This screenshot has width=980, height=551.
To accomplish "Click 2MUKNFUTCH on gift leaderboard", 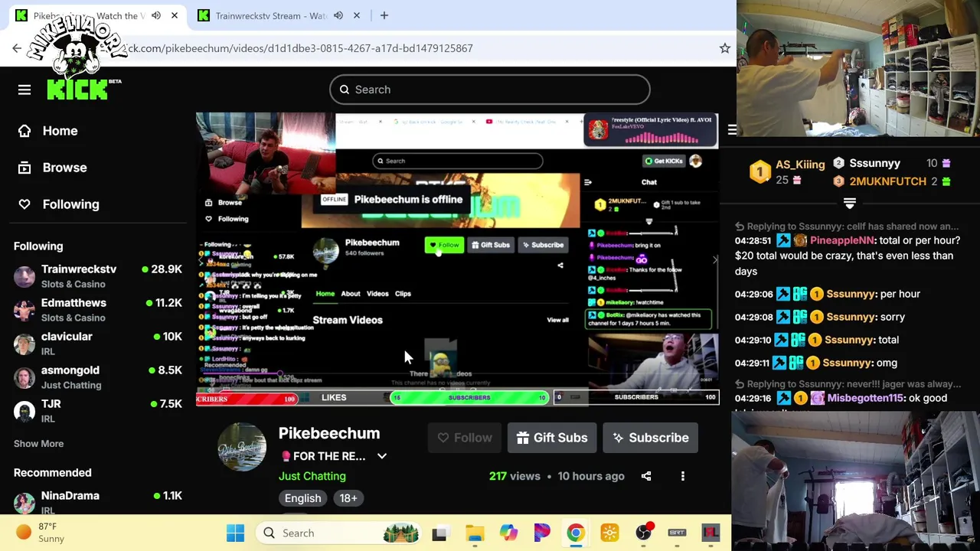I will tap(887, 181).
